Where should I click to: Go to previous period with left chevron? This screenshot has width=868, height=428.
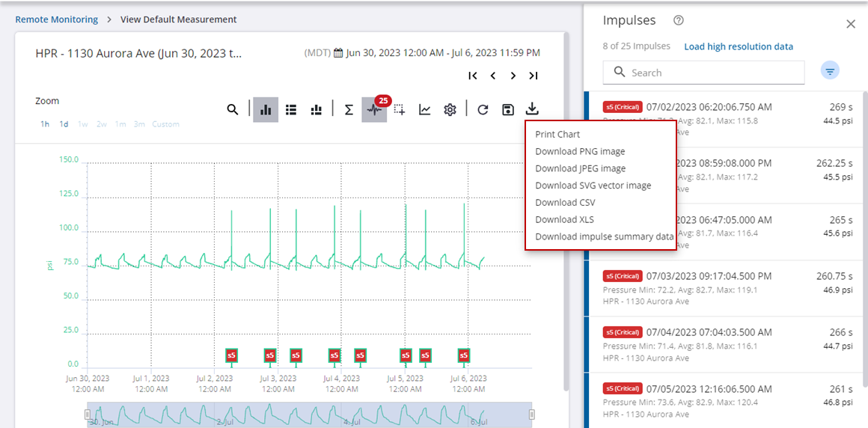(x=492, y=76)
